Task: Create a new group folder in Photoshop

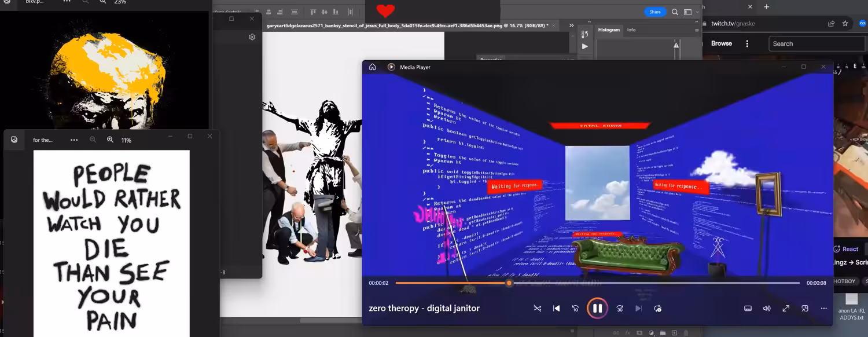Action: (x=663, y=333)
